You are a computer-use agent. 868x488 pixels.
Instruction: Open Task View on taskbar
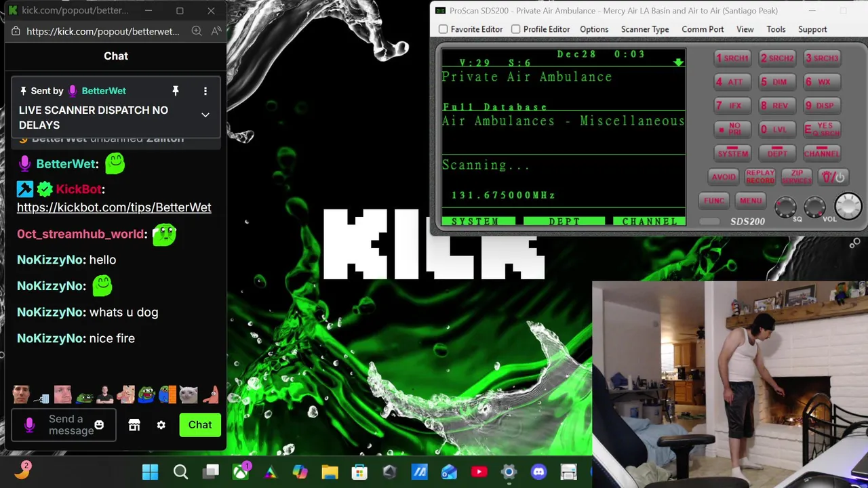pos(211,472)
